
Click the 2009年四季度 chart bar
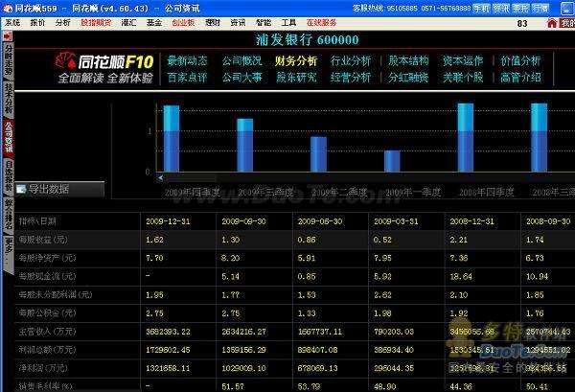tap(172, 139)
